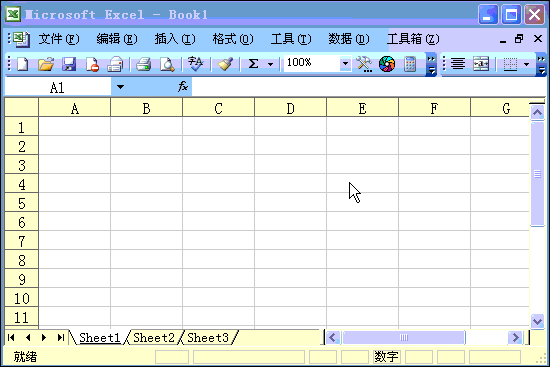
Task: Click the AutoSum sigma icon
Action: pyautogui.click(x=253, y=64)
